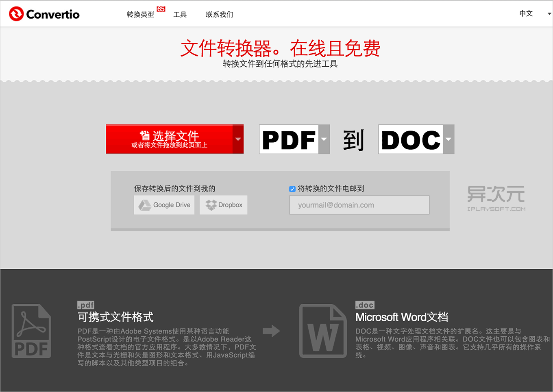Change language via the 中文 selector
Screen dimensions: 553x392
click(526, 13)
